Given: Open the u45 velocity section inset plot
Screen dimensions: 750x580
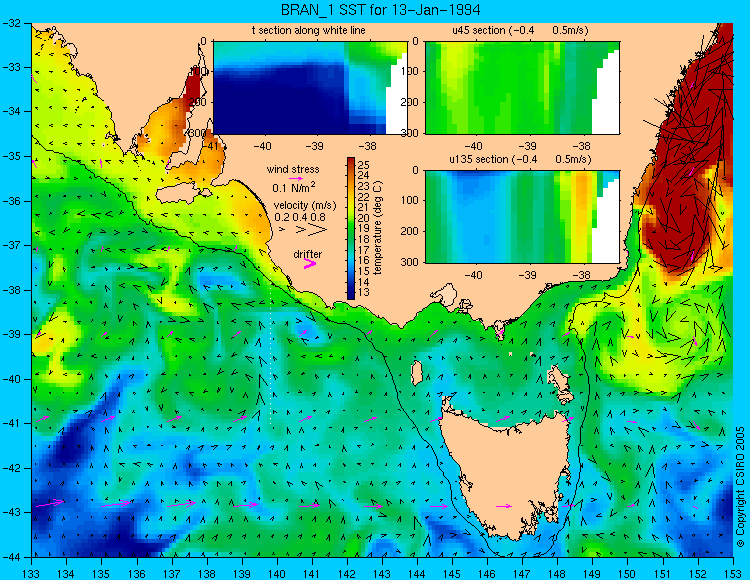Looking at the screenshot, I should pos(522,88).
